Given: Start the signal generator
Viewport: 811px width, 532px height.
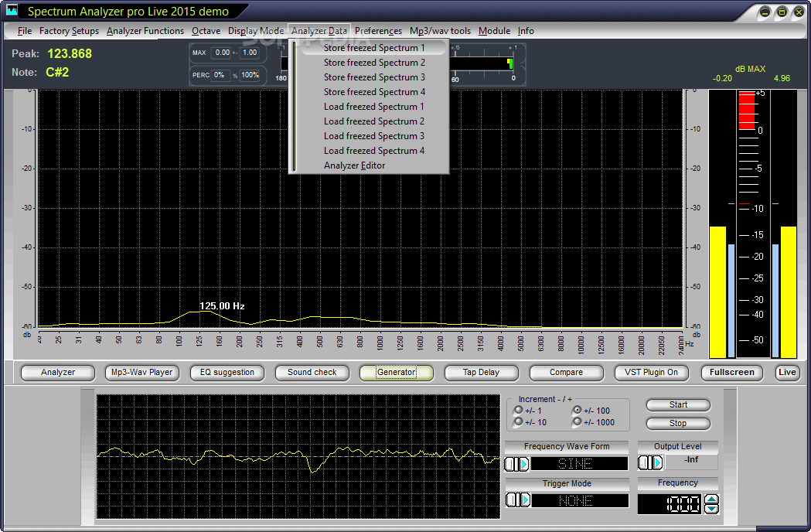Looking at the screenshot, I should pyautogui.click(x=678, y=405).
